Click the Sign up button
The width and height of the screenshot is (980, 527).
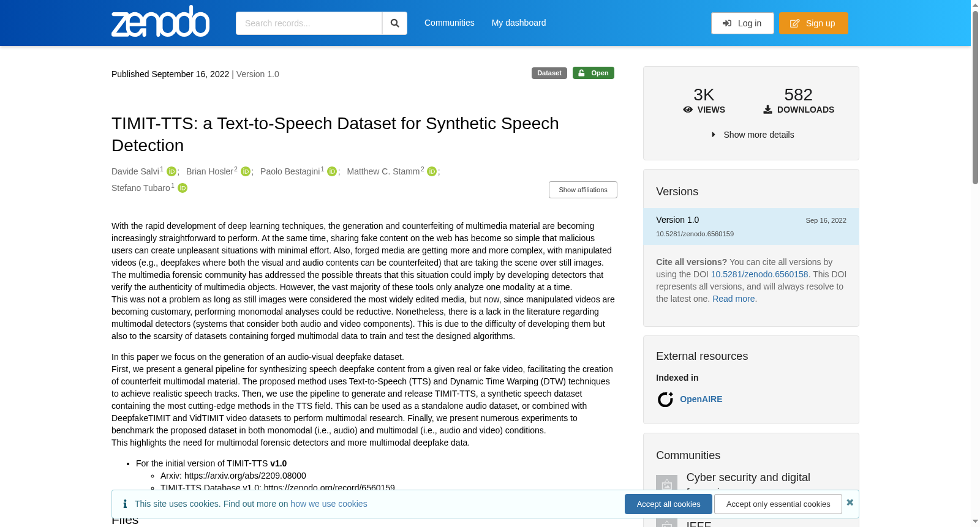click(813, 23)
